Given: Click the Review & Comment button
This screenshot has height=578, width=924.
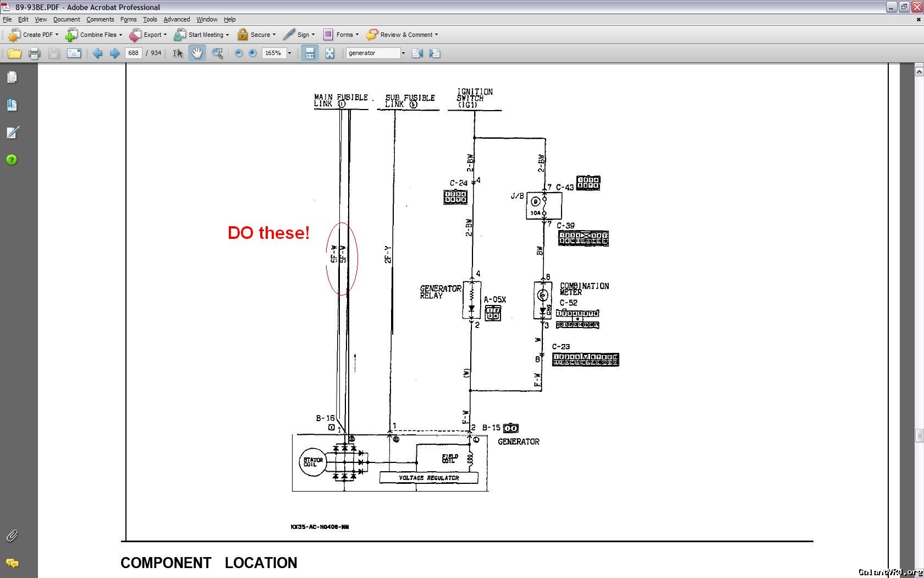Looking at the screenshot, I should click(x=402, y=35).
